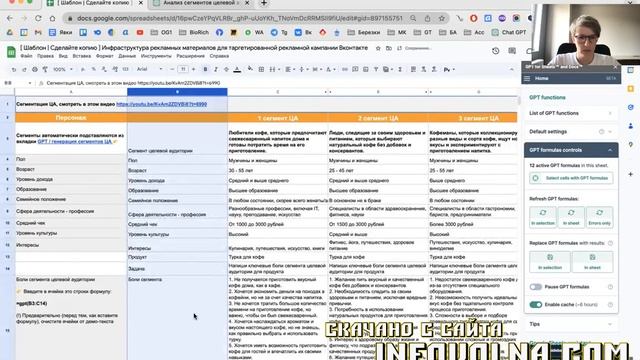Click Select cells with GPT formulas
This screenshot has height=360, width=640.
(x=571, y=178)
